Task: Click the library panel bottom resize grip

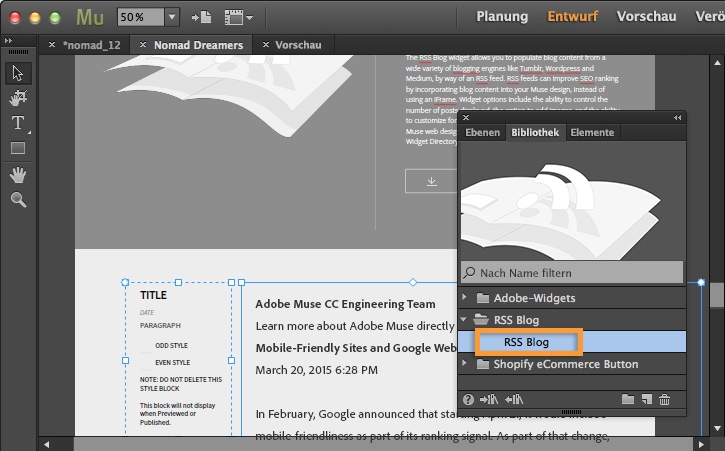Action: tap(571, 412)
